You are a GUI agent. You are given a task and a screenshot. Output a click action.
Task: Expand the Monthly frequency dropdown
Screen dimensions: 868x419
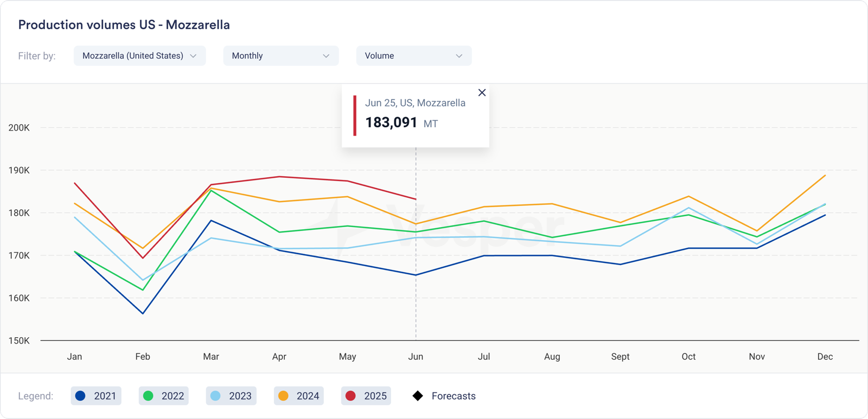tap(280, 56)
